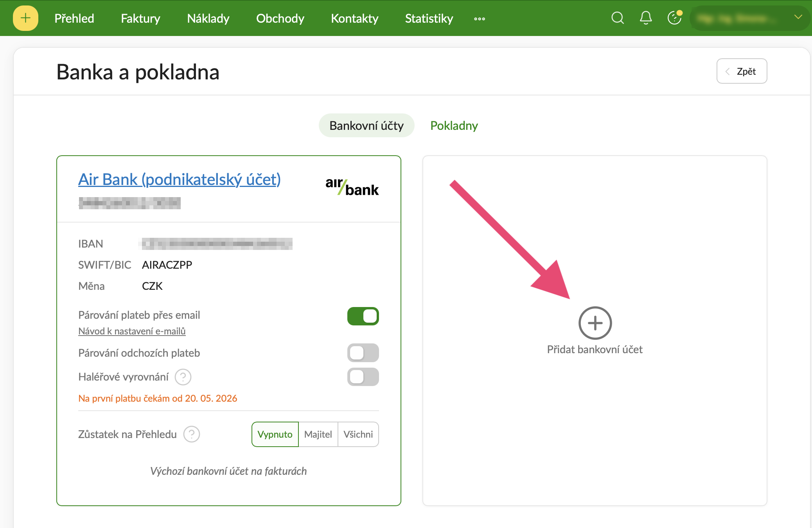Image resolution: width=812 pixels, height=528 pixels.
Task: Turn on Haléřové vyrovnání switch
Action: coord(363,377)
